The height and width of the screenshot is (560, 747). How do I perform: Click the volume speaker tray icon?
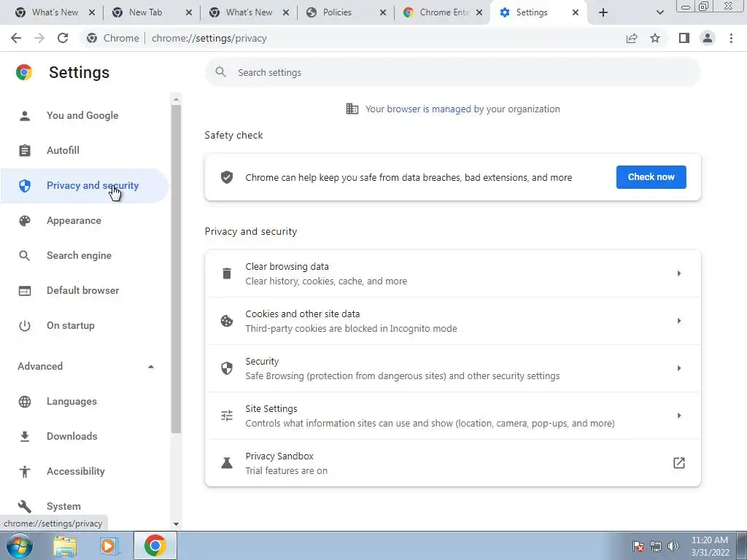click(673, 546)
